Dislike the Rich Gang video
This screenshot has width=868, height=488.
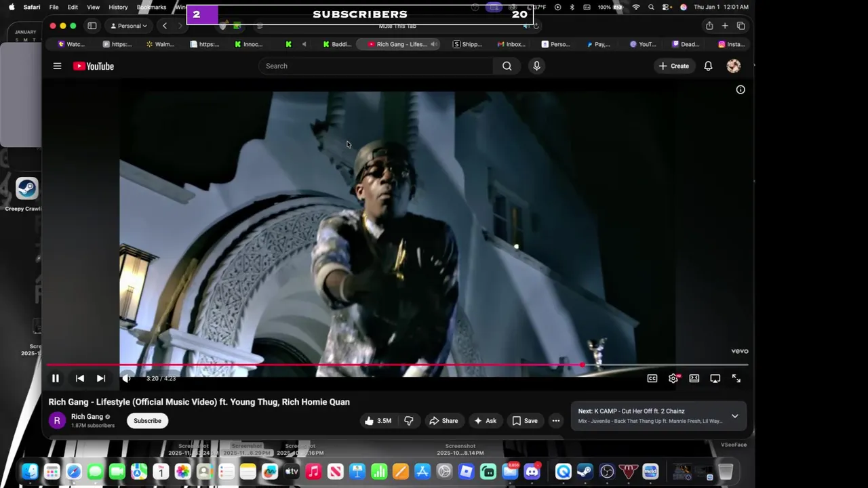(x=409, y=421)
